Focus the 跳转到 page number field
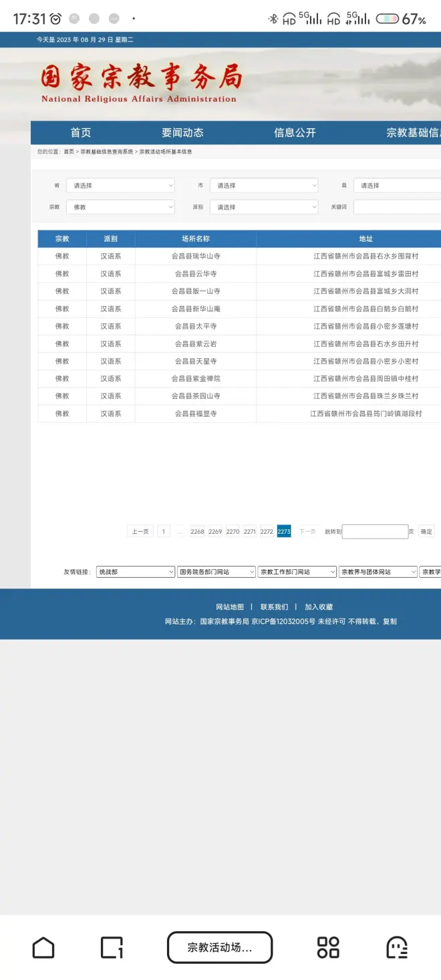 (375, 532)
